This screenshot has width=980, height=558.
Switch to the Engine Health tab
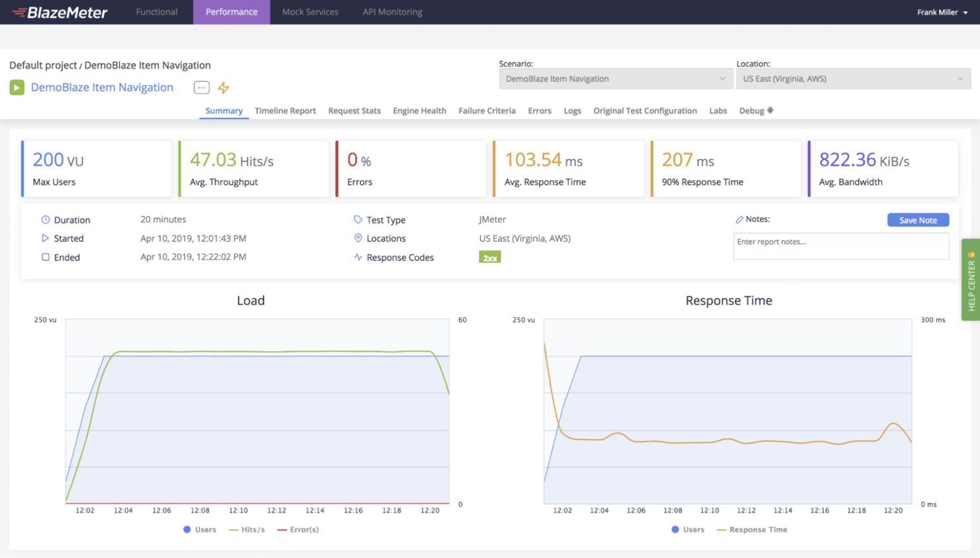pos(419,111)
